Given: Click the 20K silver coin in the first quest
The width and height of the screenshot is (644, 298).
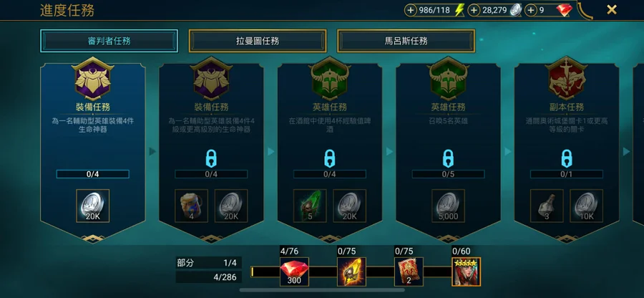Looking at the screenshot, I should (x=93, y=206).
